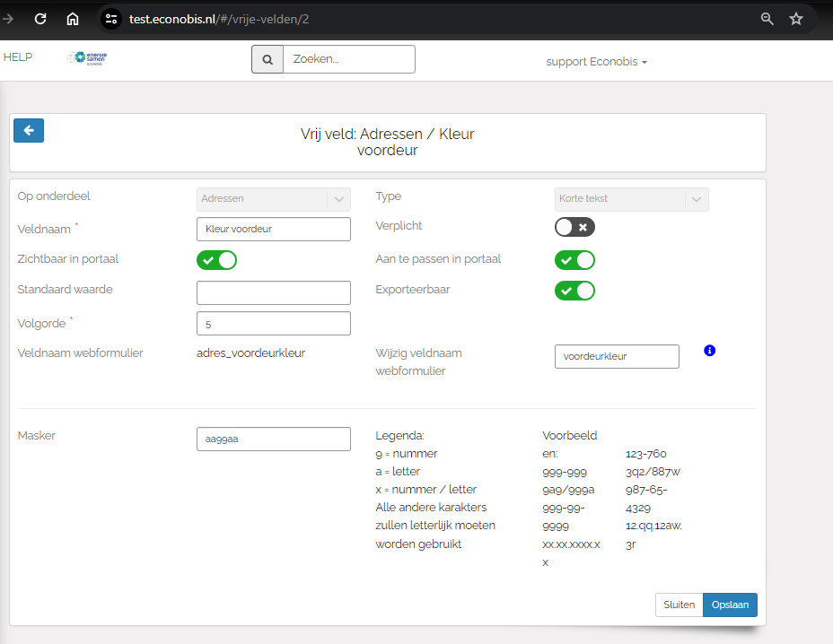Viewport: 833px width, 644px height.
Task: Click the blue back arrow button
Action: click(29, 131)
